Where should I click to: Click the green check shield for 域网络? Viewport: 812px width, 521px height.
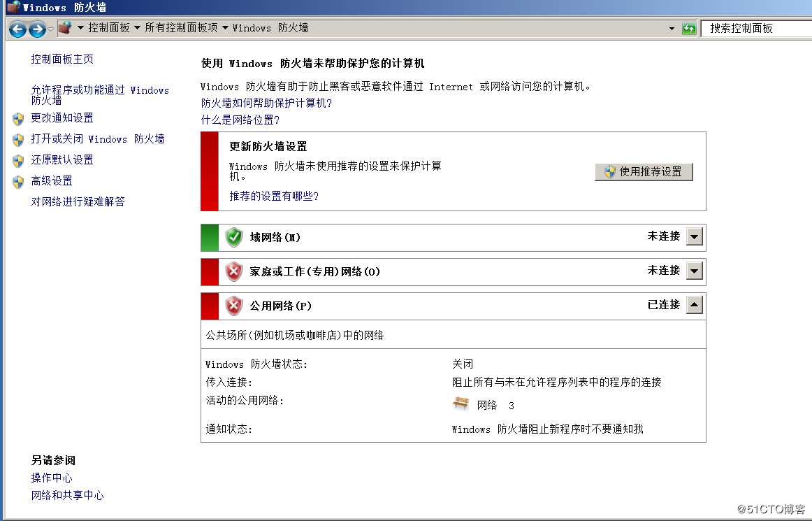233,237
